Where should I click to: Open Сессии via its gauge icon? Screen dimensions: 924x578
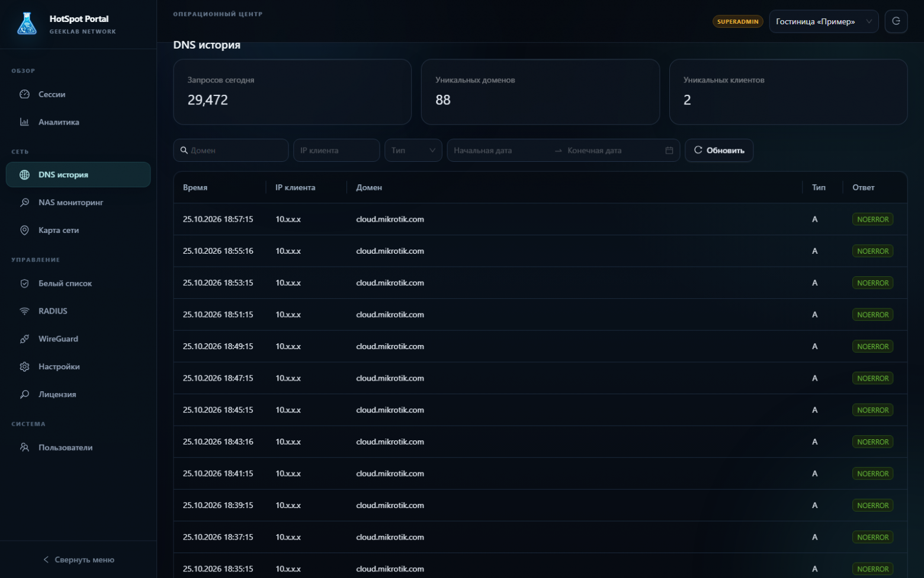pyautogui.click(x=24, y=94)
